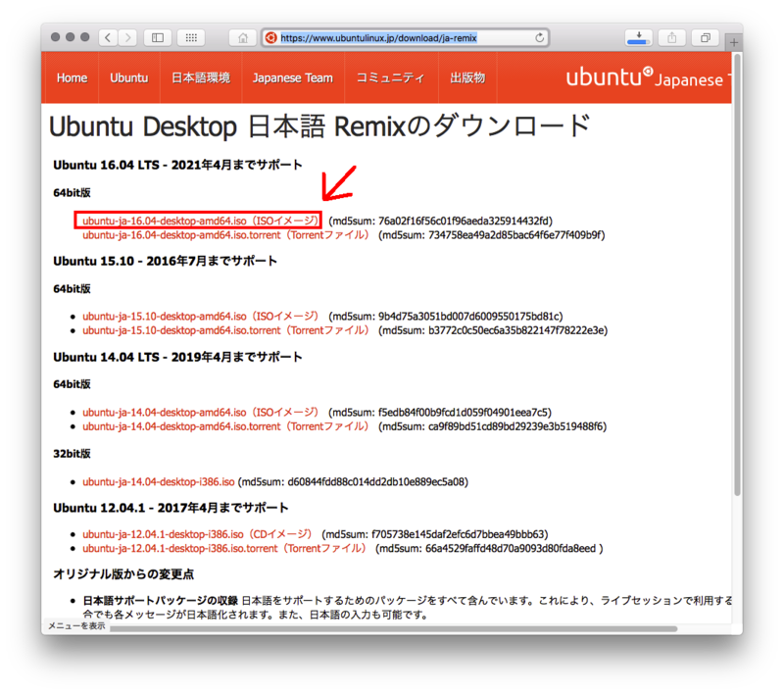
Task: Click the Ubuntu 12.04.1 heading
Action: [171, 508]
